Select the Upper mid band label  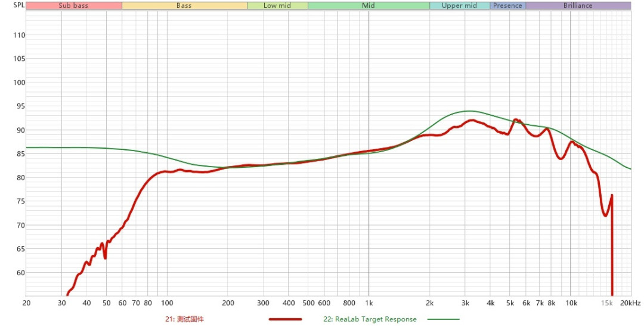(459, 6)
